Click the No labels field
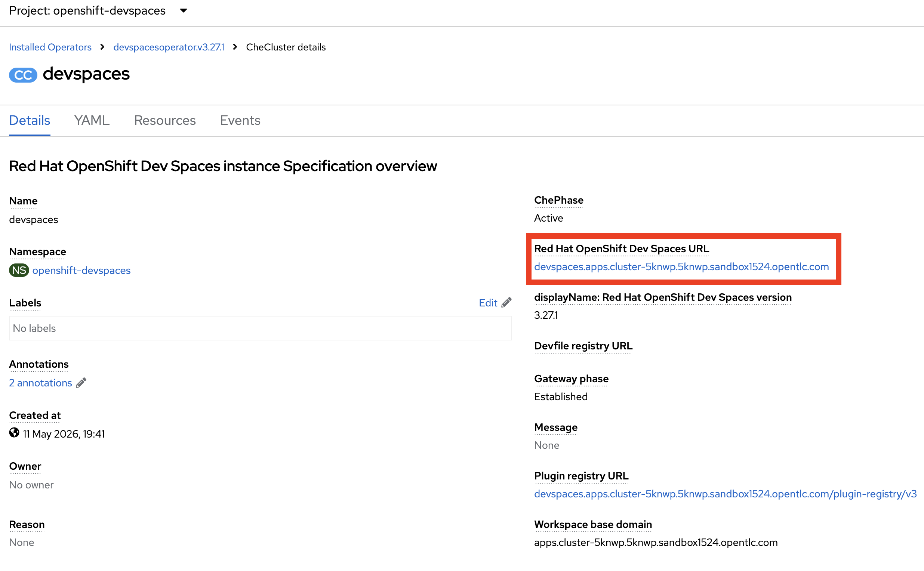Image resolution: width=924 pixels, height=571 pixels. (260, 328)
